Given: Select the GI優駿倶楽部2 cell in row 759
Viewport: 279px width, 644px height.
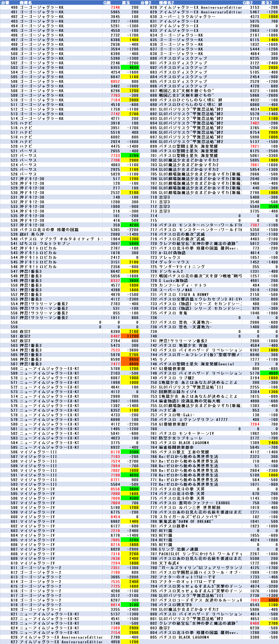Looking at the screenshot, I should click(x=200, y=424).
